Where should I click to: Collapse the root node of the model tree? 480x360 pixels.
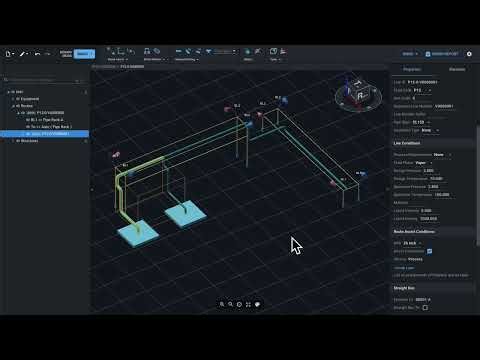9,92
